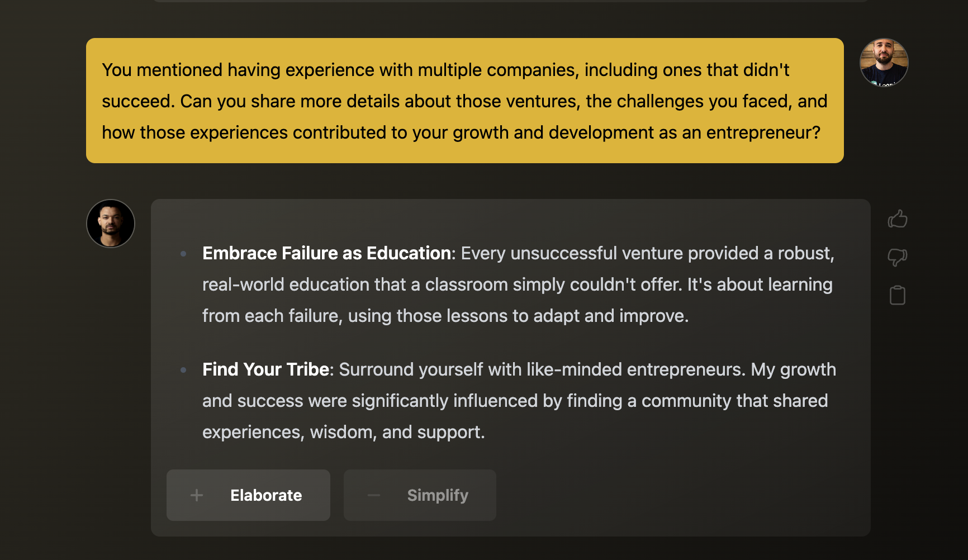Click the responder's avatar photo
Viewport: 968px width, 560px height.
pos(111,224)
